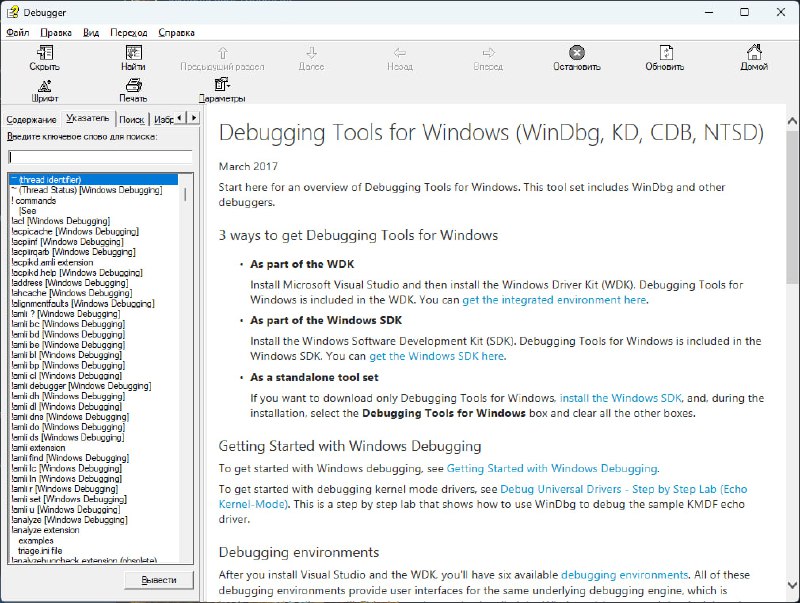Select '!amli set [Windows Debugging]' entry
The width and height of the screenshot is (800, 603).
(69, 499)
